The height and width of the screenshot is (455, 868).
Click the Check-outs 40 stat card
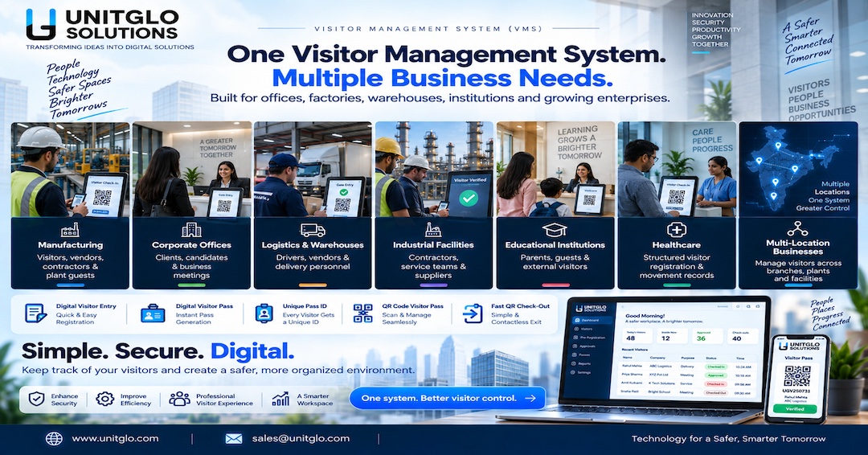coord(743,336)
